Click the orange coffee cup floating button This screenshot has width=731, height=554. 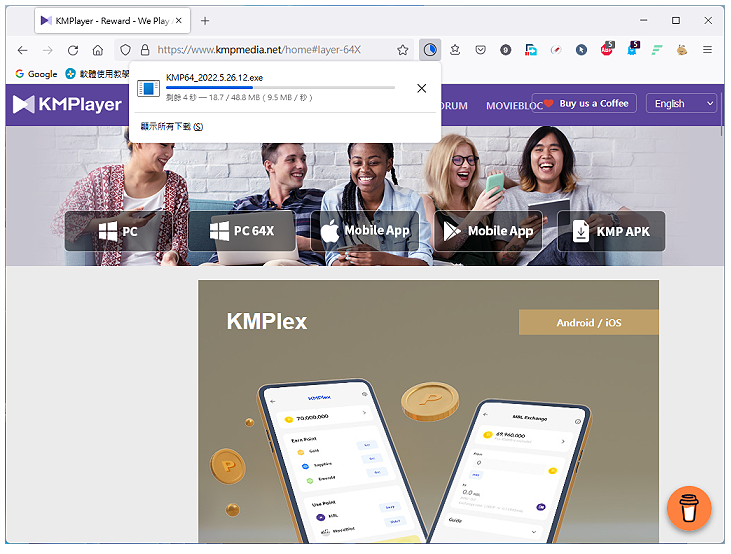[x=689, y=508]
